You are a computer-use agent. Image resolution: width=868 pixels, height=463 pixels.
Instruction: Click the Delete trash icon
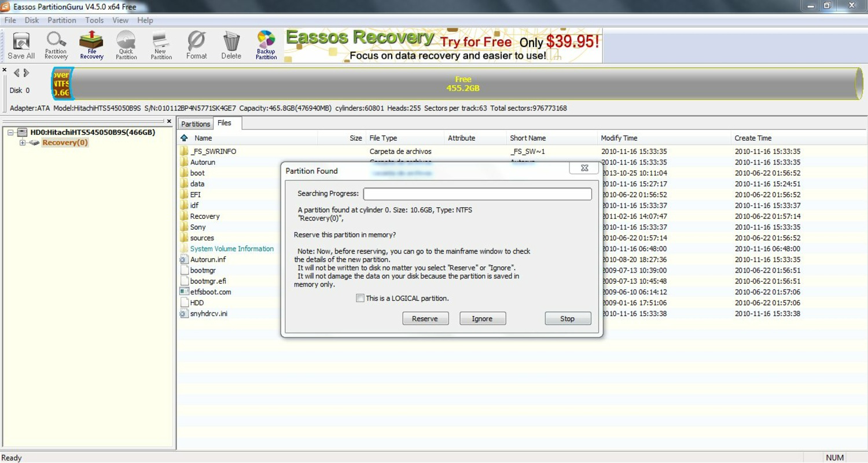point(231,46)
